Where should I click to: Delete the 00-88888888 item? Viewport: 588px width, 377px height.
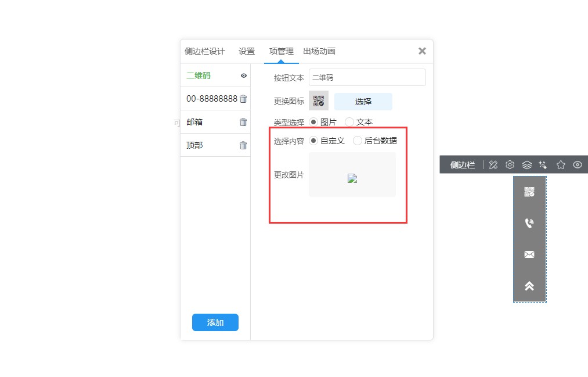(243, 99)
